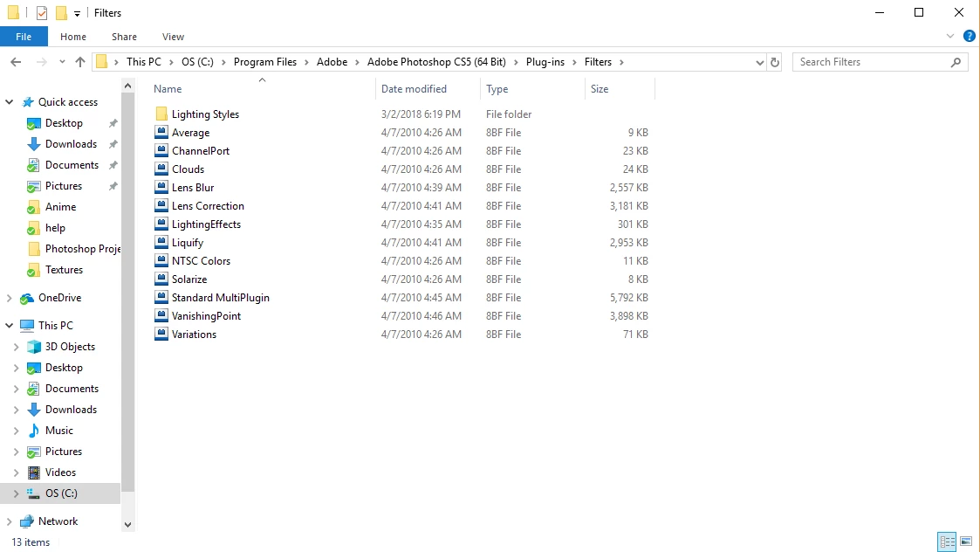Screen dimensions: 980x552
Task: Open Downloads under Quick access
Action: coord(71,144)
